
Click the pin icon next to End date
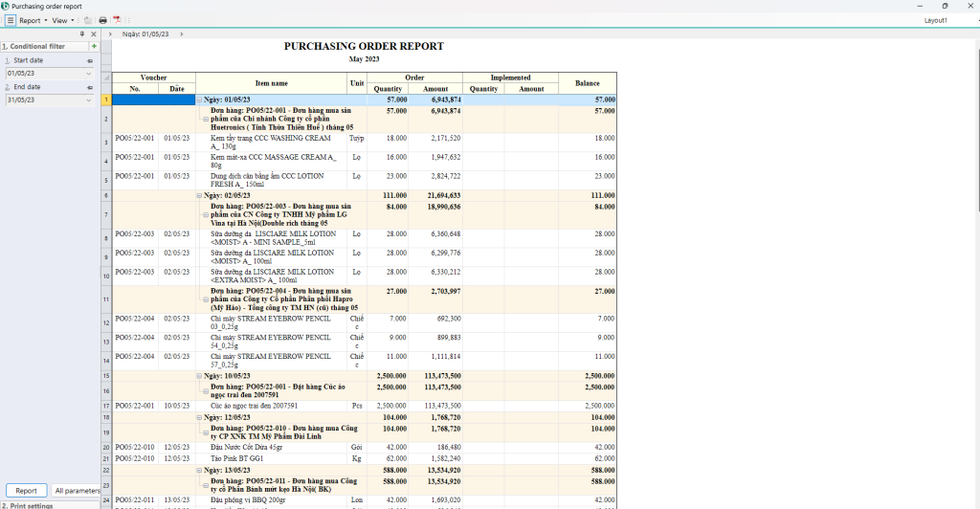[90, 87]
